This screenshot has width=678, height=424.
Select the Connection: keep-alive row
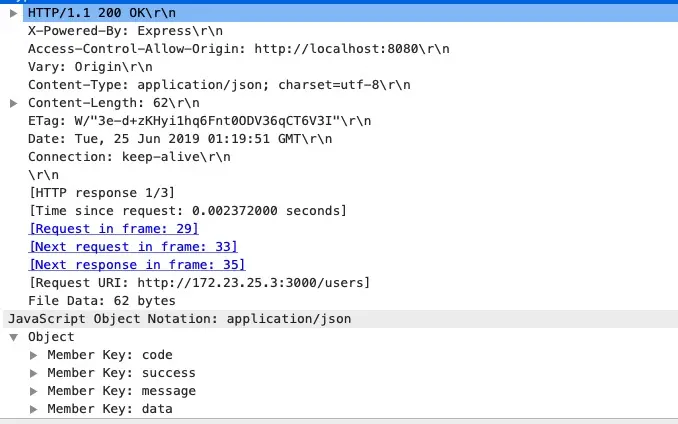coord(129,157)
